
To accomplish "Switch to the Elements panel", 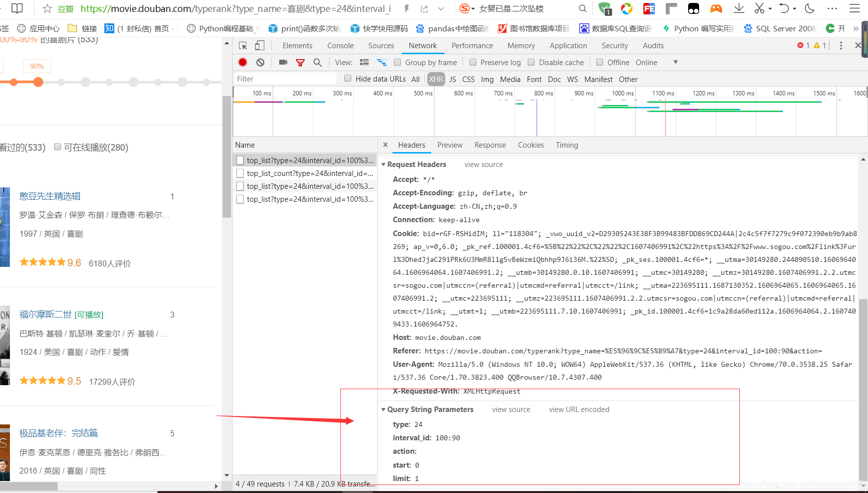I will pyautogui.click(x=298, y=46).
